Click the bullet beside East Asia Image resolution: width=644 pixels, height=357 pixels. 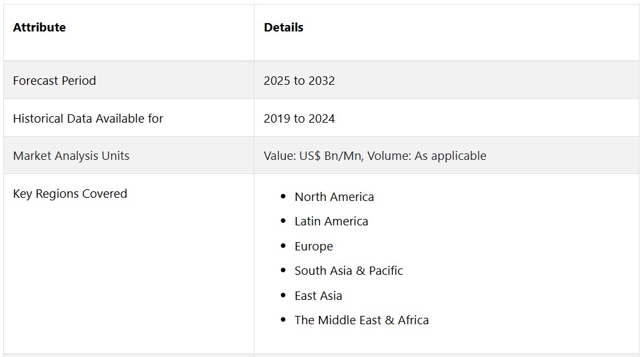283,296
